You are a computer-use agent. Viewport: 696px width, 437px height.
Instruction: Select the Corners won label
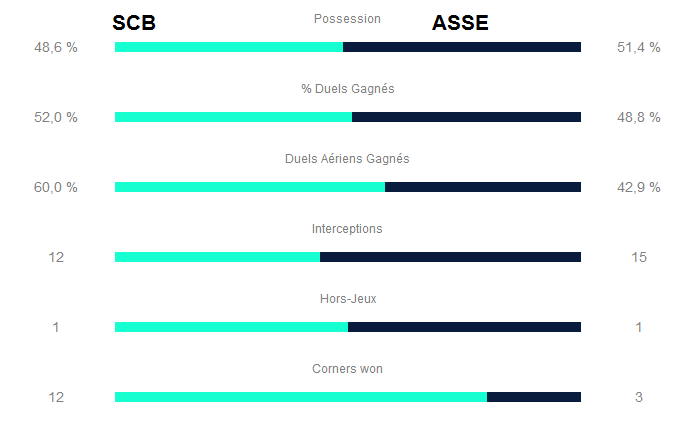(347, 369)
